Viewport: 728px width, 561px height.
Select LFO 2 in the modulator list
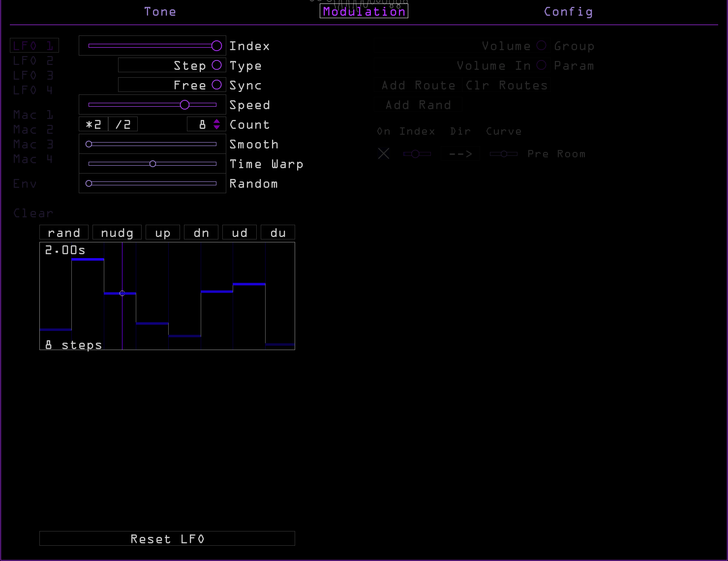click(x=33, y=60)
